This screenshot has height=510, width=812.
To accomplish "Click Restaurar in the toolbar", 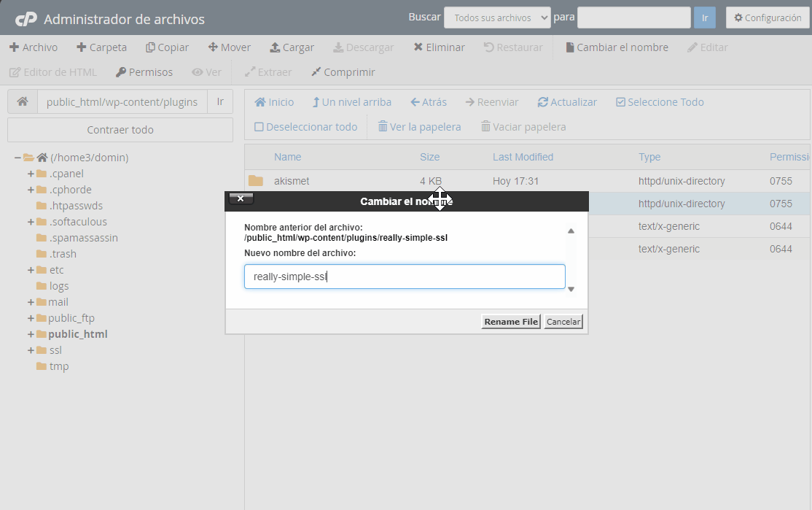I will (513, 47).
